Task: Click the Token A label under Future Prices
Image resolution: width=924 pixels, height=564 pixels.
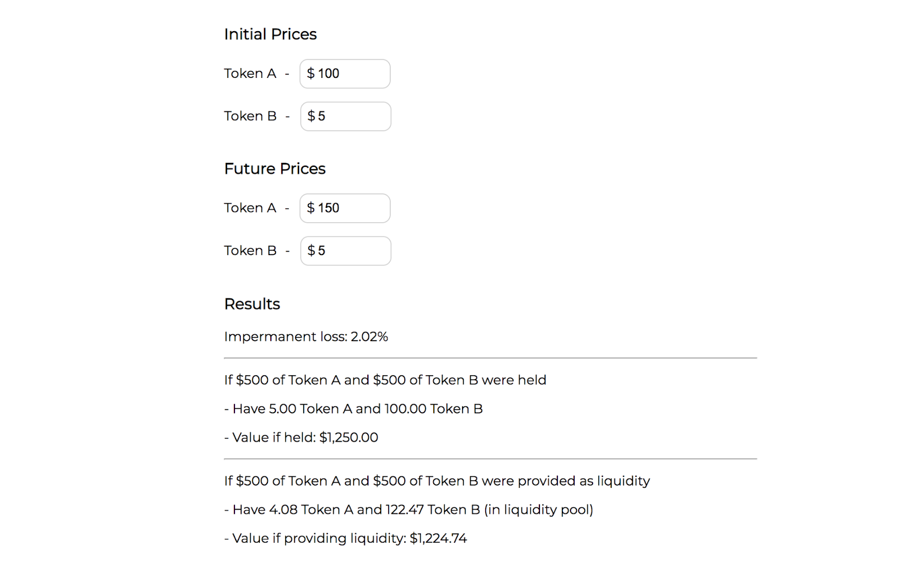Action: pos(250,208)
